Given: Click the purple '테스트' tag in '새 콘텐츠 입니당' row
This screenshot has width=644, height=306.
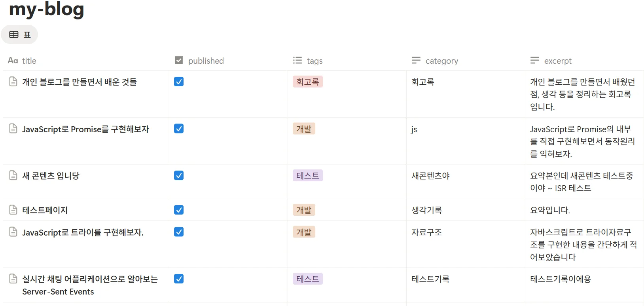Looking at the screenshot, I should [308, 175].
